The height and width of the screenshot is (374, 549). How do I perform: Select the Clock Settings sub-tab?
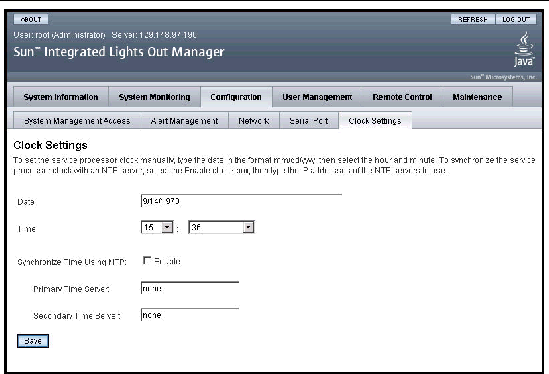(x=375, y=121)
